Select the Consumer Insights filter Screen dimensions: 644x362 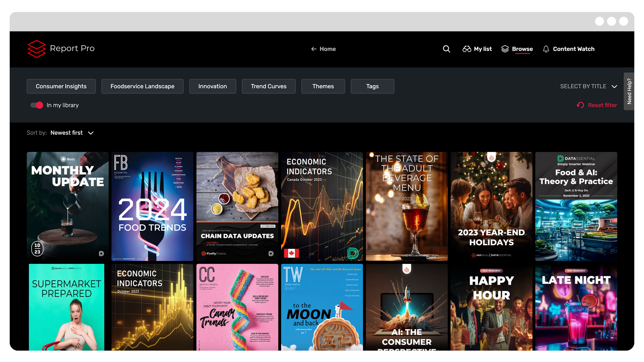[61, 86]
